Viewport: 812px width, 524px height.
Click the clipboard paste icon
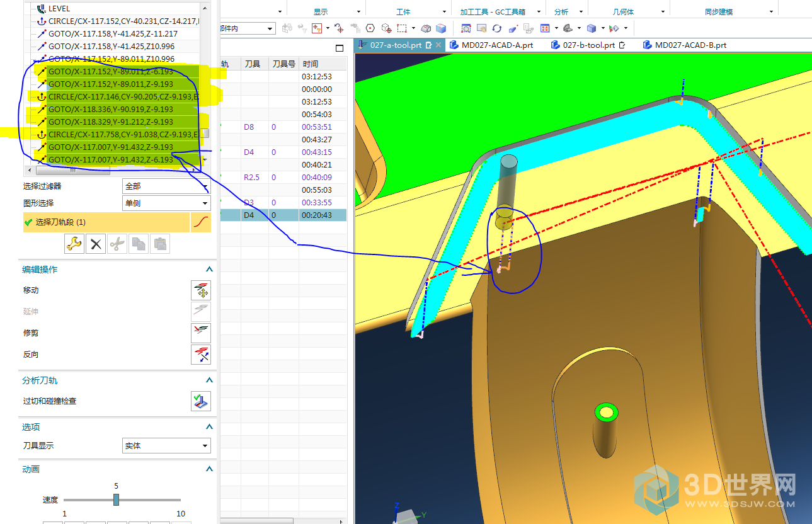(x=160, y=244)
